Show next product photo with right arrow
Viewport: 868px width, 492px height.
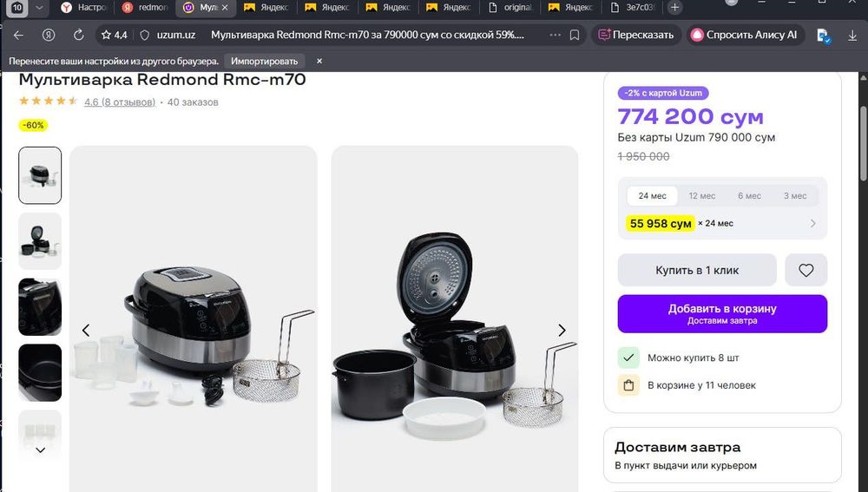562,331
